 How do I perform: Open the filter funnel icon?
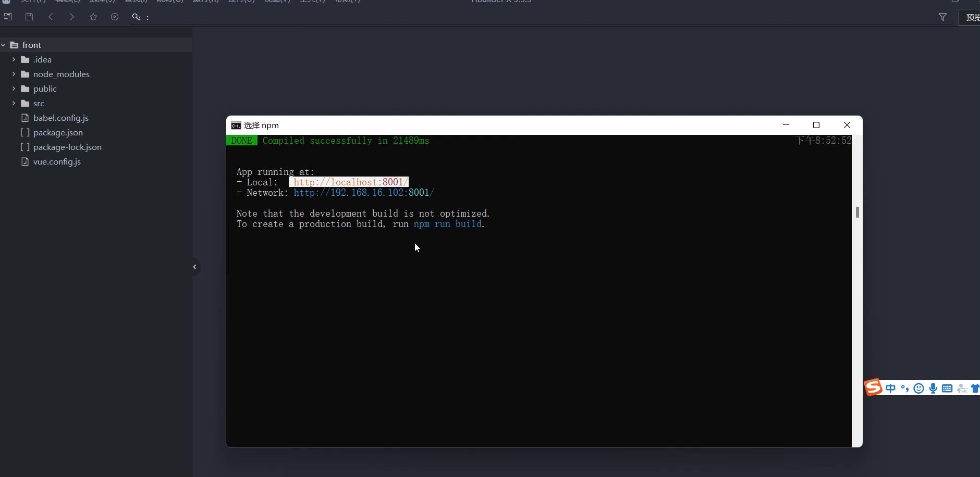click(942, 17)
